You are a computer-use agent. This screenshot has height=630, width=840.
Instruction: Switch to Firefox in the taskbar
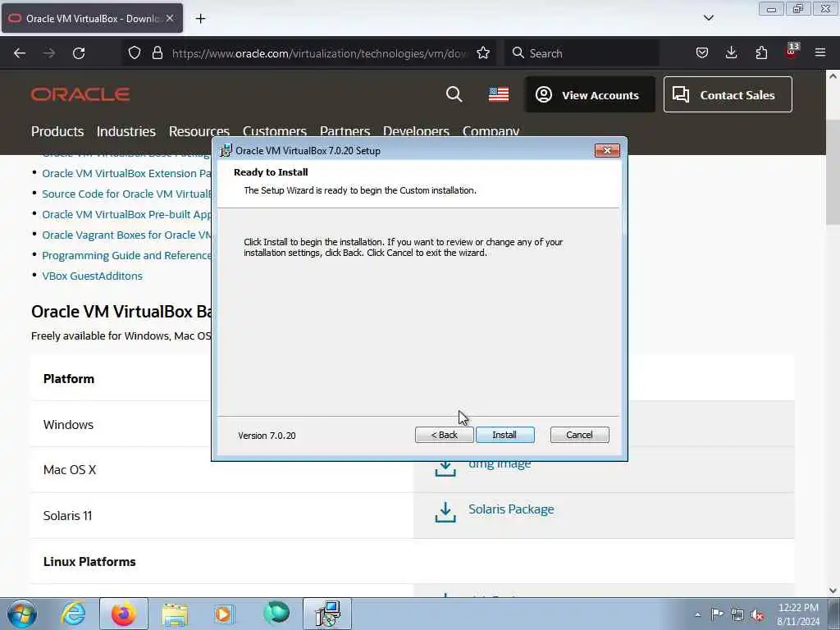click(123, 614)
